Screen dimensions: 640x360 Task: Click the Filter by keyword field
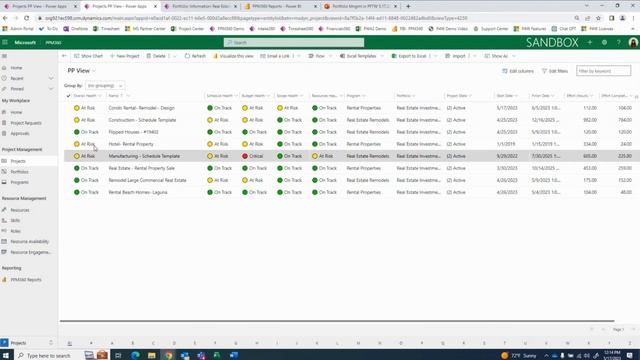click(x=603, y=71)
